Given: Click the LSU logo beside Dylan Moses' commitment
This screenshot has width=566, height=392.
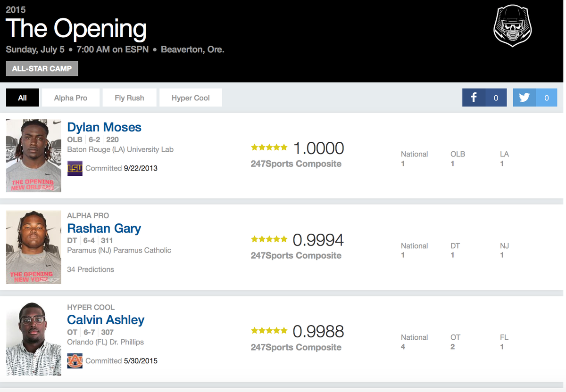Looking at the screenshot, I should point(74,168).
